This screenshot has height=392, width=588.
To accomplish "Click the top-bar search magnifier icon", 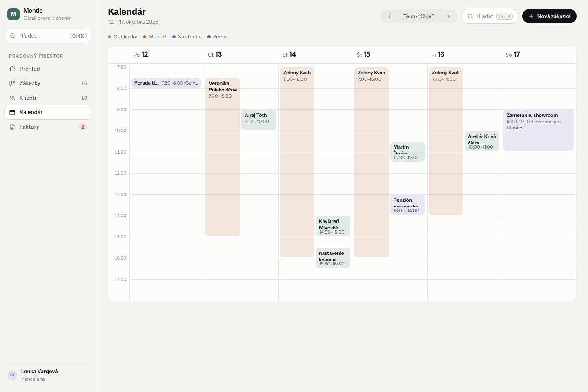I will (x=470, y=16).
